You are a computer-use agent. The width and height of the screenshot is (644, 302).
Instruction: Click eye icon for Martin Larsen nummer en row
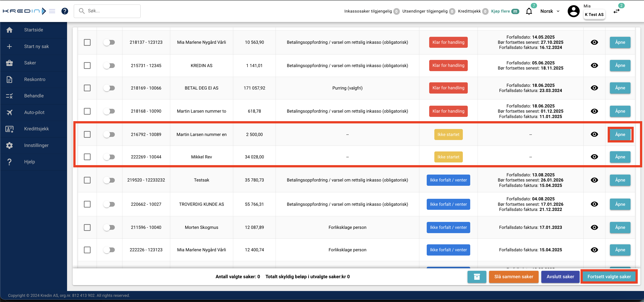[x=594, y=134]
